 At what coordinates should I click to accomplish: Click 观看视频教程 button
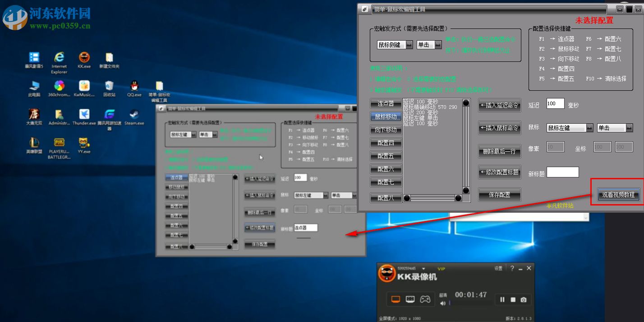click(618, 195)
